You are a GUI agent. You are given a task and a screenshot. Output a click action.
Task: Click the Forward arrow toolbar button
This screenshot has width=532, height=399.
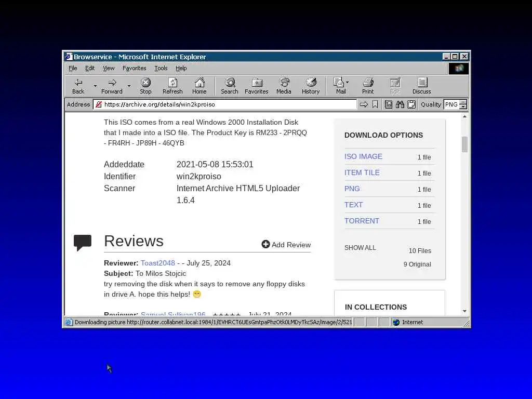click(112, 86)
